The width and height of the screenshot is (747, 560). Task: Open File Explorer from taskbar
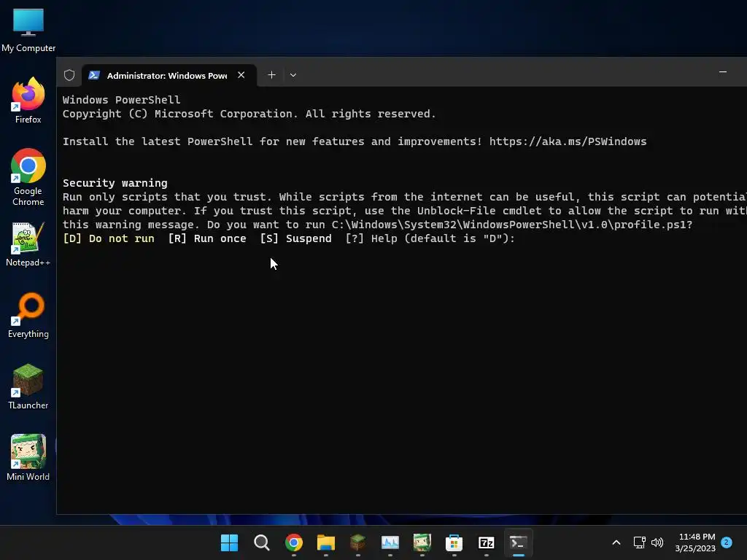pyautogui.click(x=326, y=542)
